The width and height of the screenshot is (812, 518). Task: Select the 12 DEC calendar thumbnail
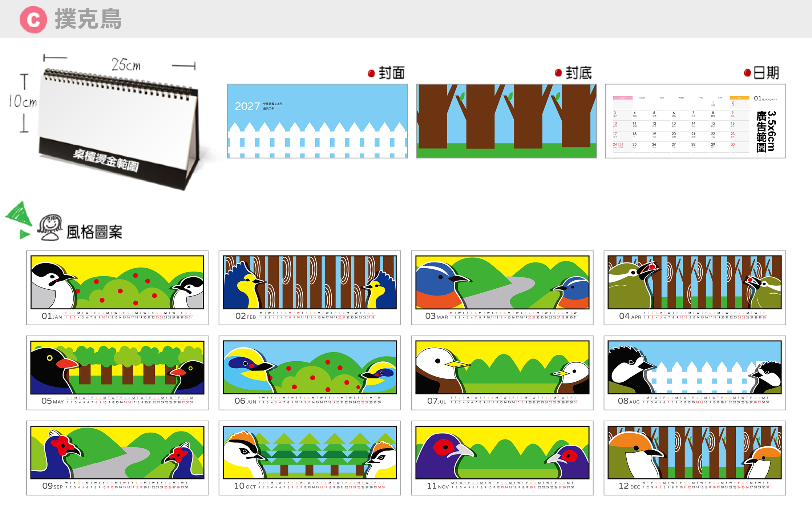click(695, 458)
